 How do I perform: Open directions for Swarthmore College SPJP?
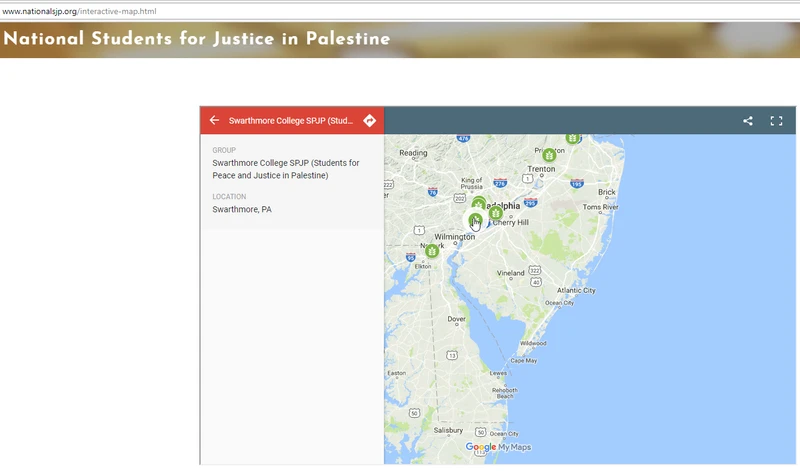pyautogui.click(x=369, y=120)
